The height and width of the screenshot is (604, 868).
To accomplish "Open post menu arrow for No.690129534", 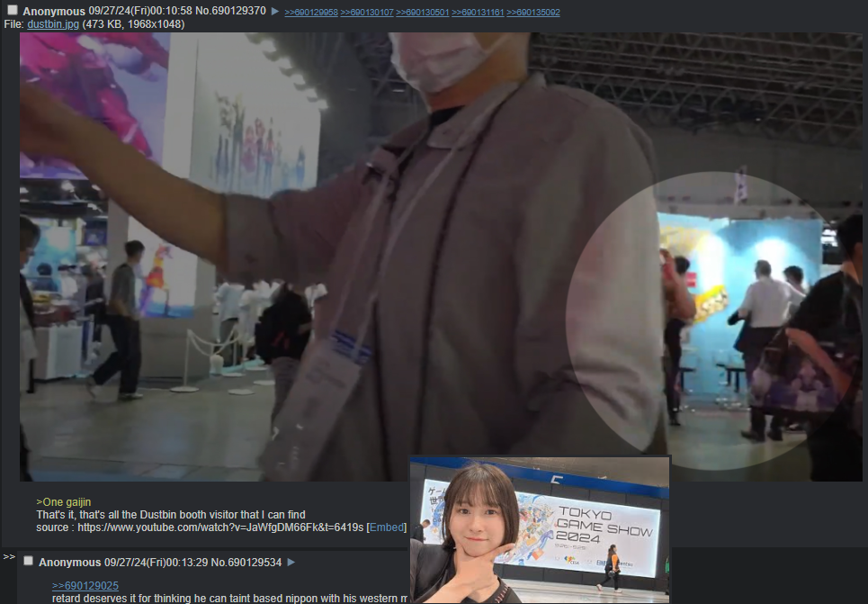I will (291, 563).
